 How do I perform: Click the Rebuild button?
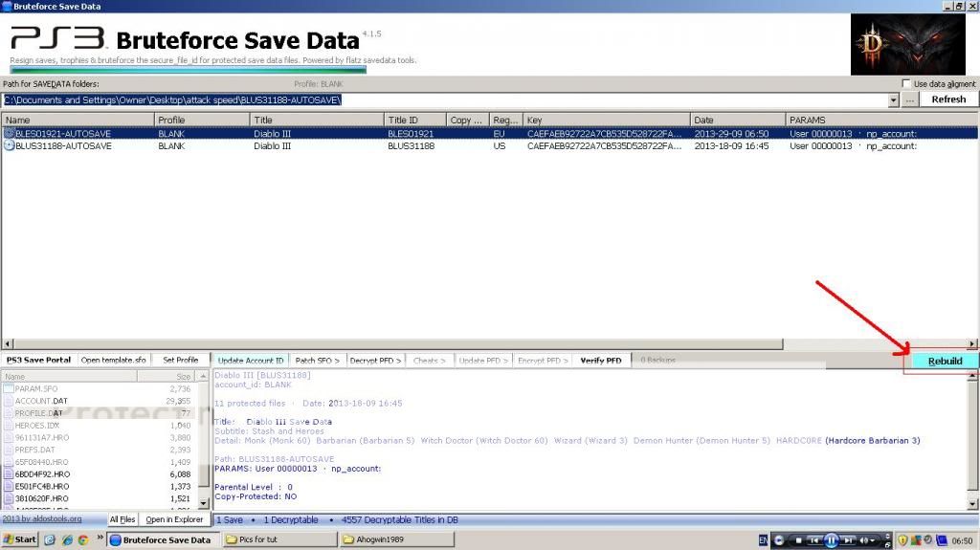pyautogui.click(x=944, y=361)
